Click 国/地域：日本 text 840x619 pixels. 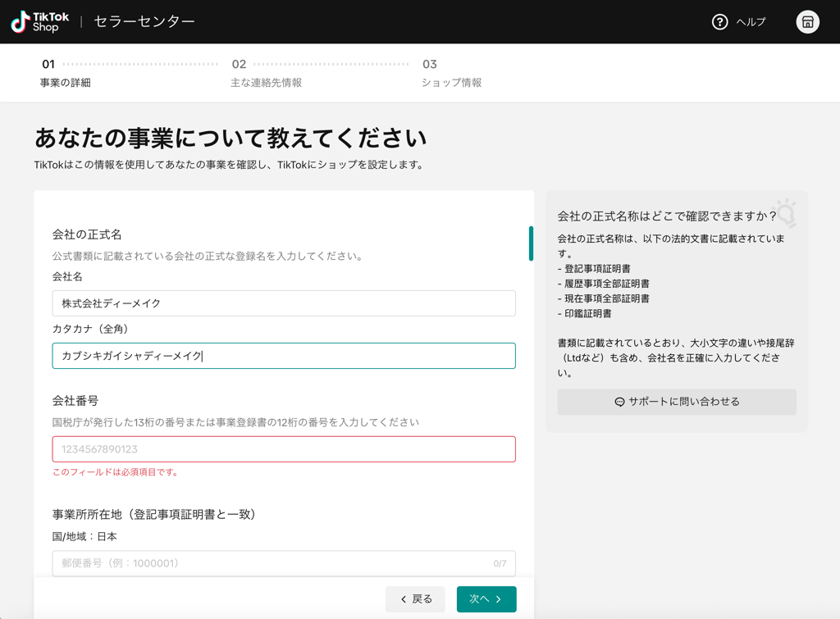click(84, 536)
